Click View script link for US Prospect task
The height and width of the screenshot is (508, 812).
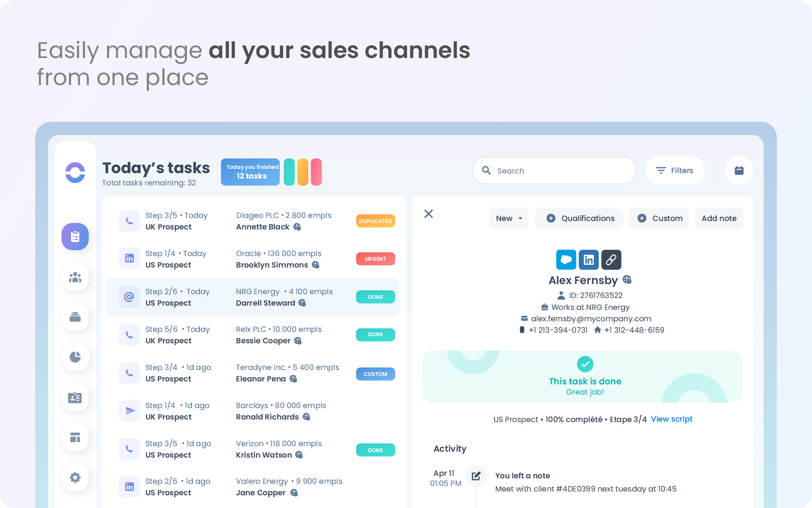coord(672,419)
